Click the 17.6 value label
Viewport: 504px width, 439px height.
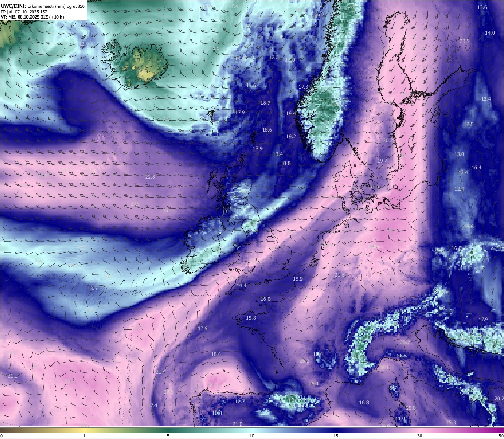(202, 328)
